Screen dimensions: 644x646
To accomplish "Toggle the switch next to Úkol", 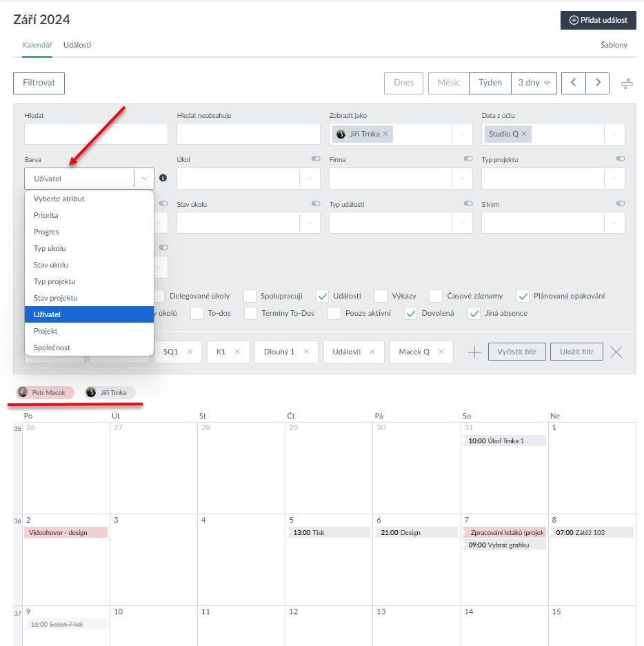I will [x=316, y=159].
